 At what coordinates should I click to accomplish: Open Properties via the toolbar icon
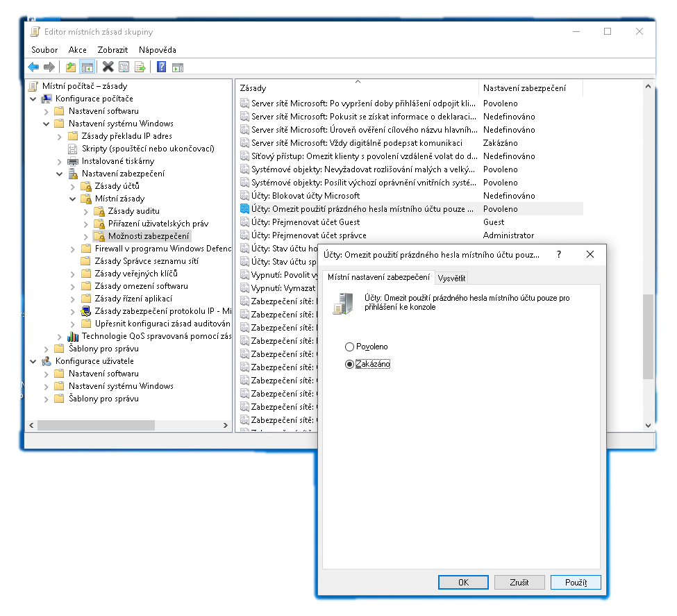click(x=124, y=67)
